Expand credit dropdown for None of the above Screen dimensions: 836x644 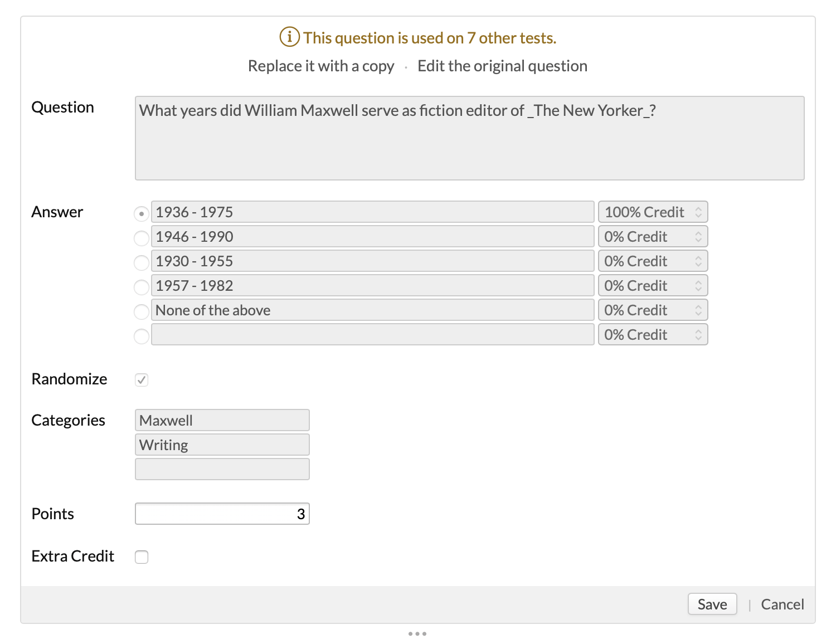653,310
